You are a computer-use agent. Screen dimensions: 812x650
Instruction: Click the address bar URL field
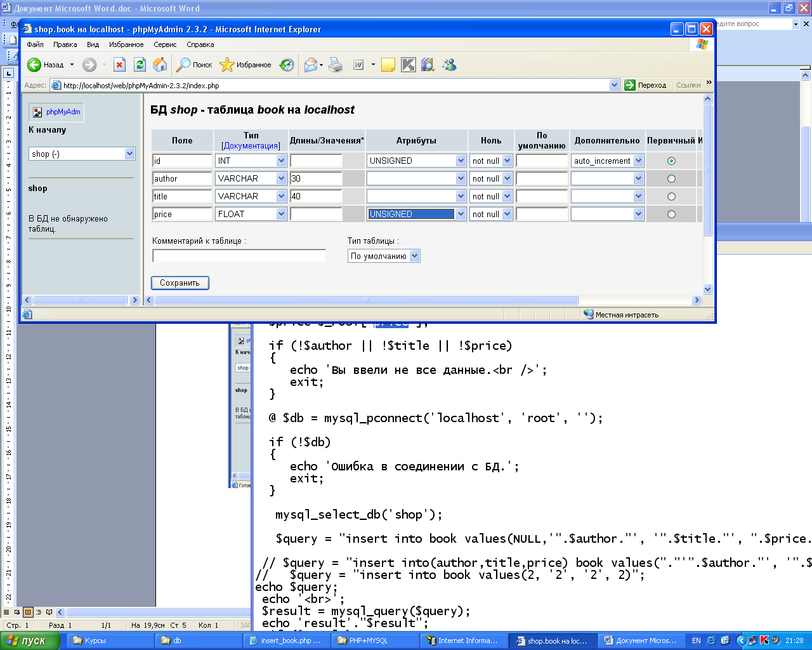[335, 85]
